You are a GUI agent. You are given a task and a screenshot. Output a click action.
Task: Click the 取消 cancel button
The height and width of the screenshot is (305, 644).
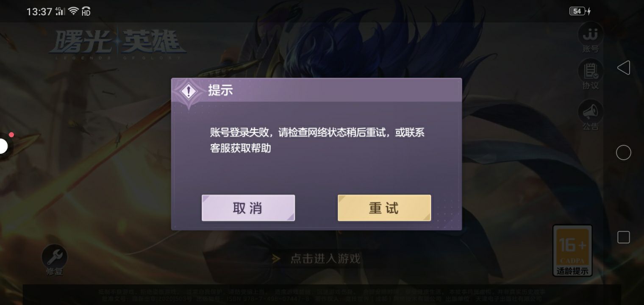tap(248, 208)
